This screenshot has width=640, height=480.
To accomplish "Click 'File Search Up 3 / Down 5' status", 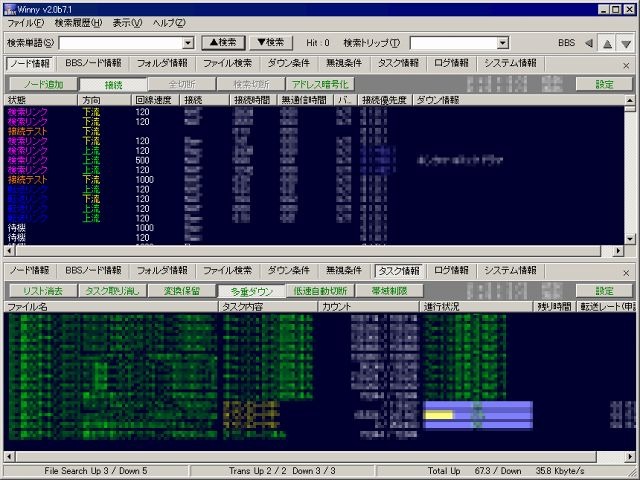I will click(96, 471).
